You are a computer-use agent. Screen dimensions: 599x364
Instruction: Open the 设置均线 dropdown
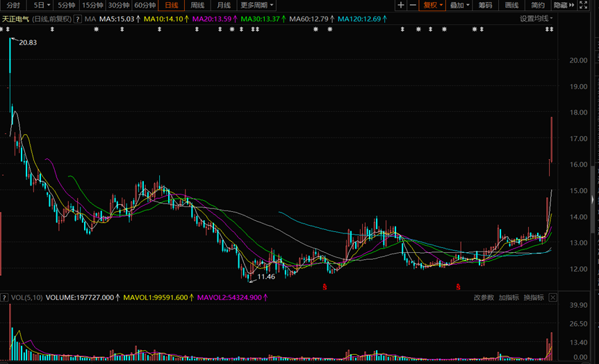pos(536,18)
